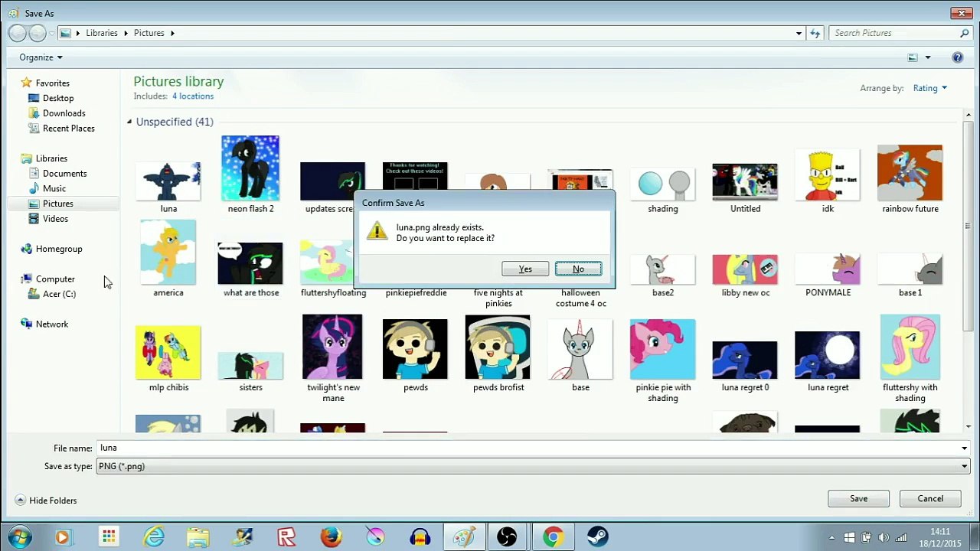Select the libby new oc thumbnail
Viewport: 980px width, 551px height.
coord(745,269)
